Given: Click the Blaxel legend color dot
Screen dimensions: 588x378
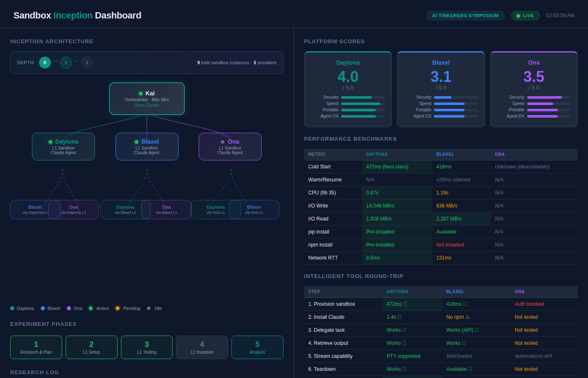Looking at the screenshot, I should (43, 308).
